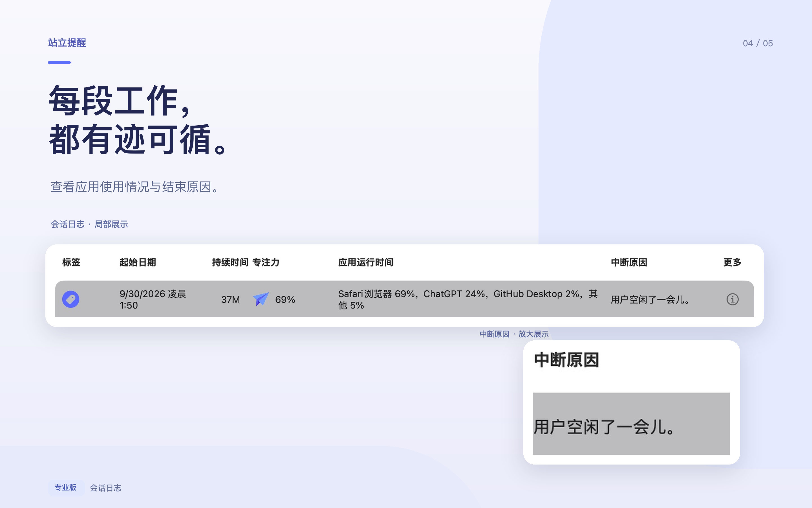
Task: Click the 69% focus value
Action: coord(285,299)
